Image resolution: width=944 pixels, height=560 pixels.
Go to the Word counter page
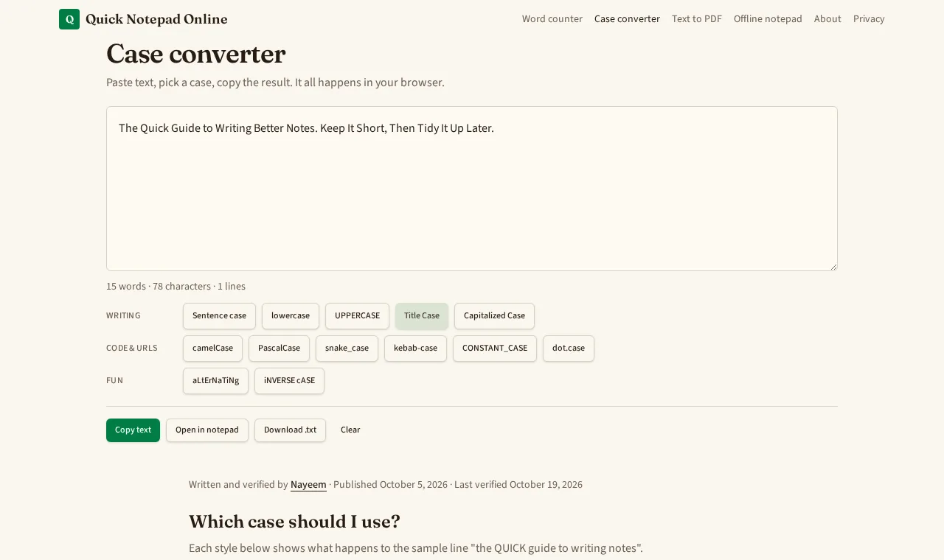point(552,19)
